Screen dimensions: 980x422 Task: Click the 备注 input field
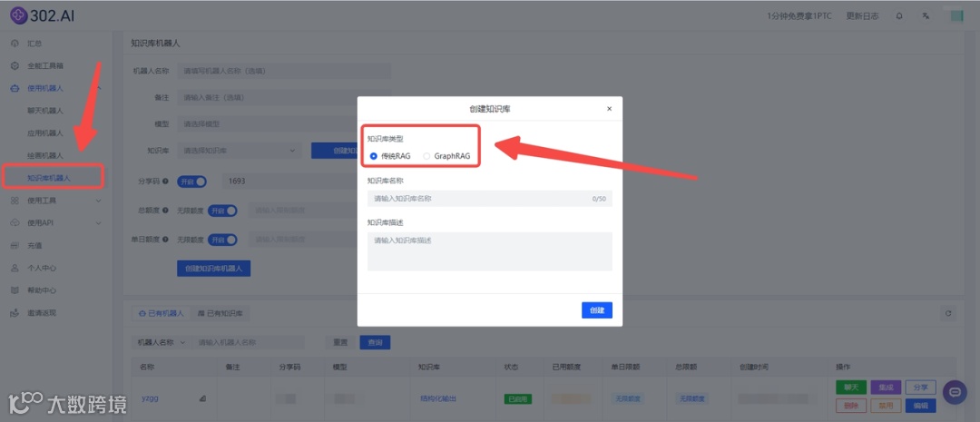coord(284,97)
